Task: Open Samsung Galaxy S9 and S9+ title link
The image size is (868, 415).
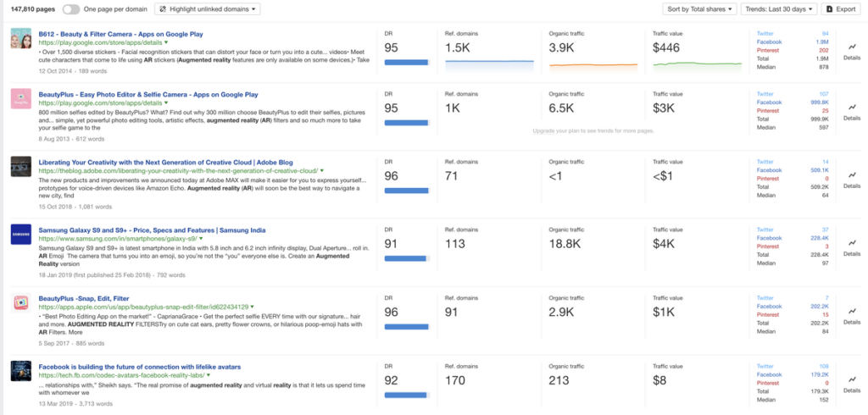Action: pos(153,230)
